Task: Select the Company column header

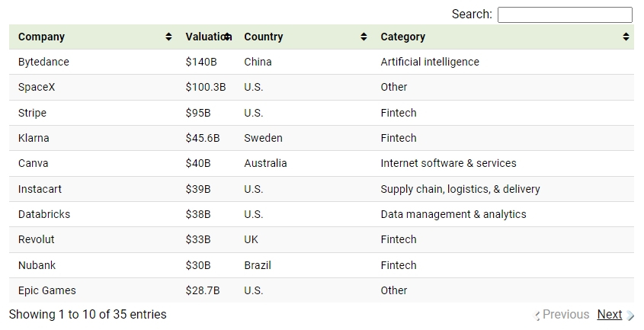Action: coord(41,37)
